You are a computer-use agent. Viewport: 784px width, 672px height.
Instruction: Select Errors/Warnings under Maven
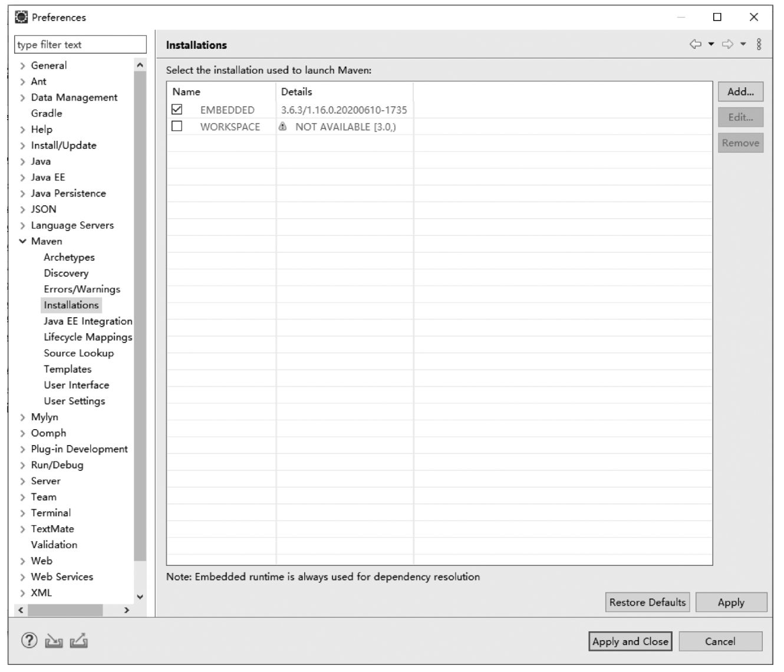click(82, 289)
